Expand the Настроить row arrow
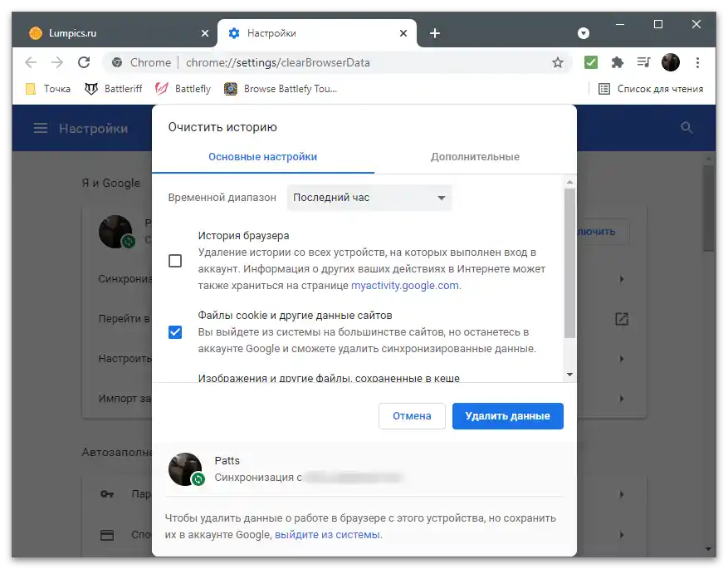 pos(622,359)
